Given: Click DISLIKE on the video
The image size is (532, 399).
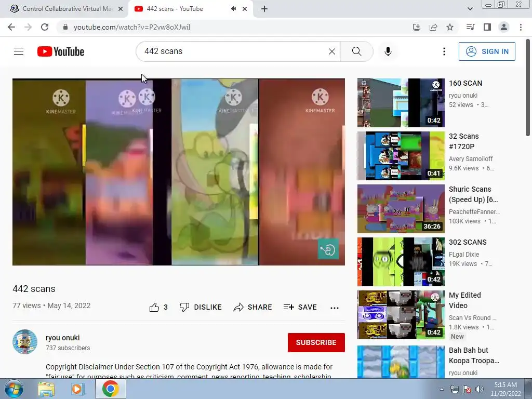Looking at the screenshot, I should click(x=201, y=307).
